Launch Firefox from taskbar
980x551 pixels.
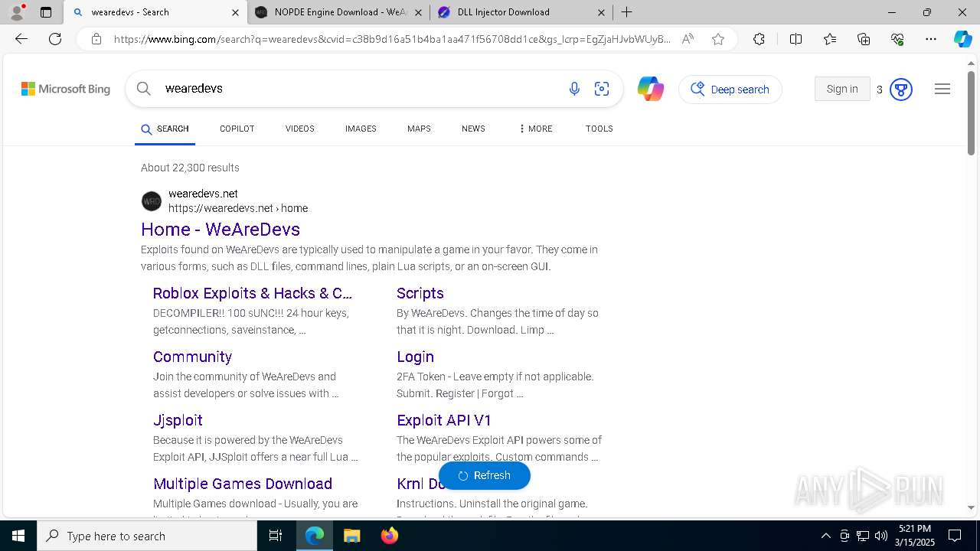click(x=389, y=536)
